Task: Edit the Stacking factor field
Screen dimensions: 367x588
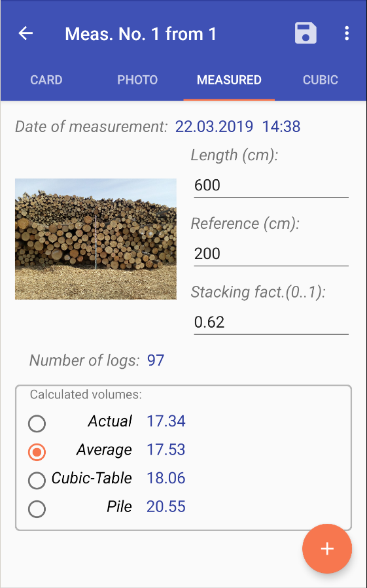Action: 271,322
